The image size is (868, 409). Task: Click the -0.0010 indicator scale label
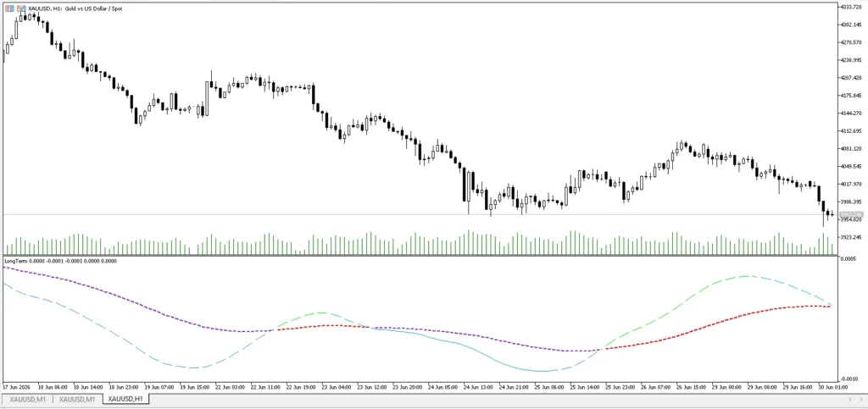[x=850, y=379]
